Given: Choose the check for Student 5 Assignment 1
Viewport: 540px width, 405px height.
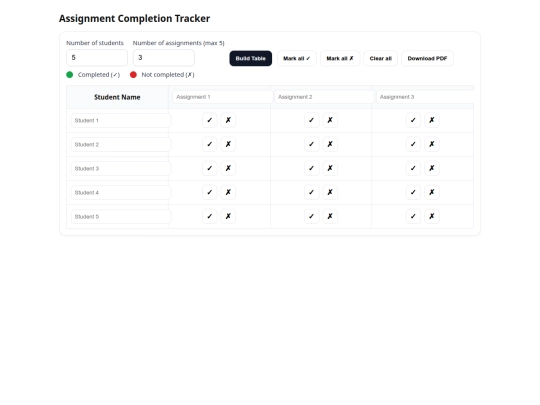Looking at the screenshot, I should tap(209, 217).
